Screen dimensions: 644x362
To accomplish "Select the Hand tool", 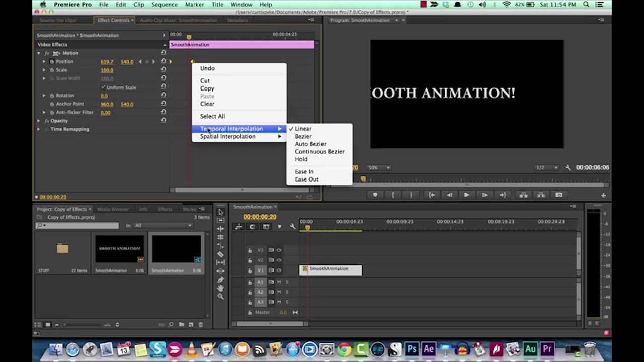I will point(220,288).
